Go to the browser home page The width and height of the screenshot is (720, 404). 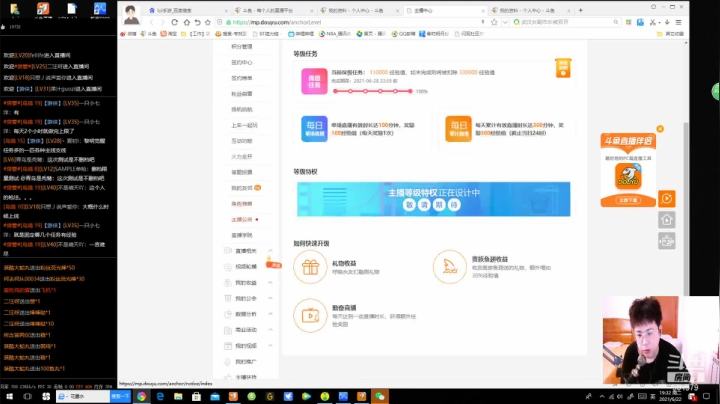point(186,22)
